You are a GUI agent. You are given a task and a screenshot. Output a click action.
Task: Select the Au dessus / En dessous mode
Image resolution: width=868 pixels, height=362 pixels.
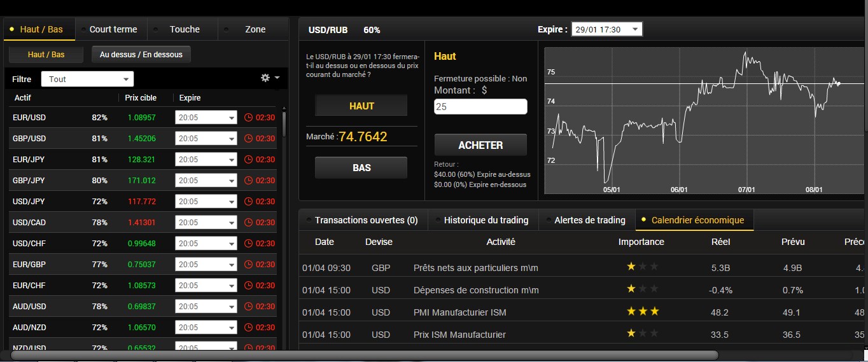(141, 54)
